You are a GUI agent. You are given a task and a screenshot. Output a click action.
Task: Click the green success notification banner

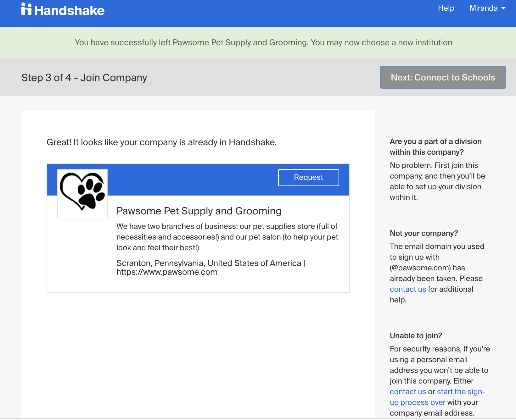258,42
